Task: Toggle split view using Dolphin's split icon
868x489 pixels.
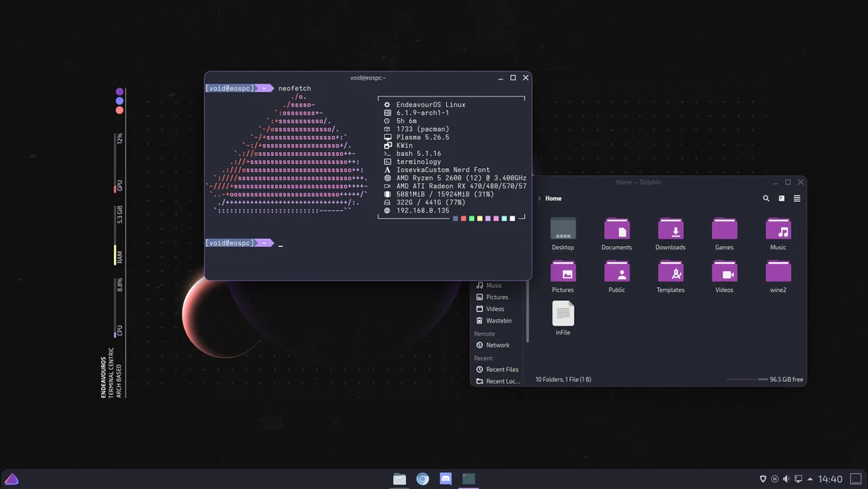Action: coord(780,198)
